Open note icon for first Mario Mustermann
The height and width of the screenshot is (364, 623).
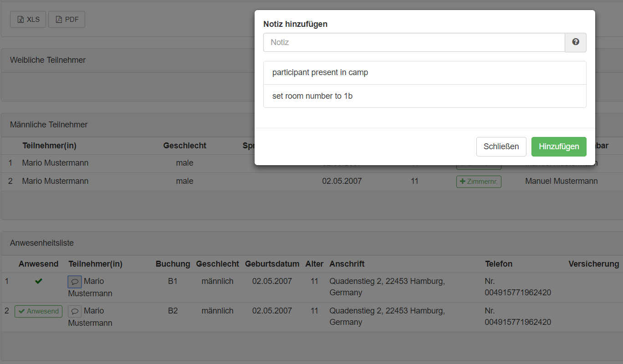tap(75, 282)
